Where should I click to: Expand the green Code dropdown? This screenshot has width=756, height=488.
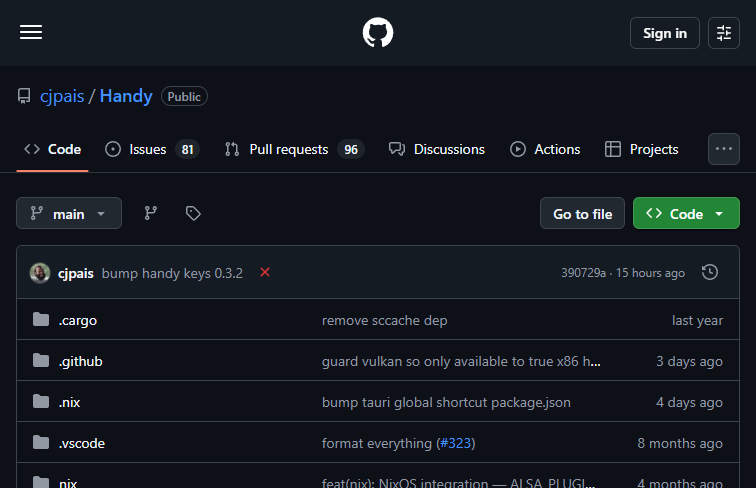point(686,213)
